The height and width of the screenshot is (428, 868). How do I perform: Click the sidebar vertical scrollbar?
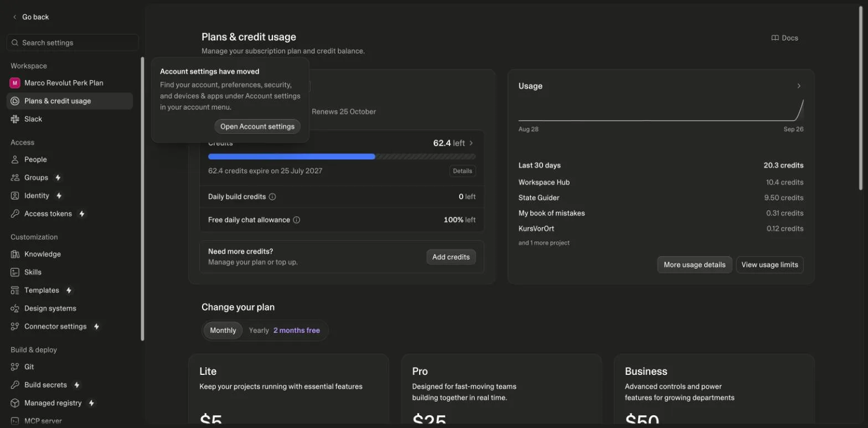click(x=142, y=198)
